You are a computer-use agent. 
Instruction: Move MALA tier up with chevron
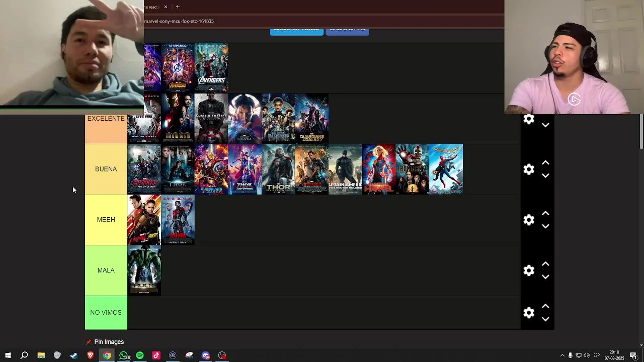[x=545, y=264]
